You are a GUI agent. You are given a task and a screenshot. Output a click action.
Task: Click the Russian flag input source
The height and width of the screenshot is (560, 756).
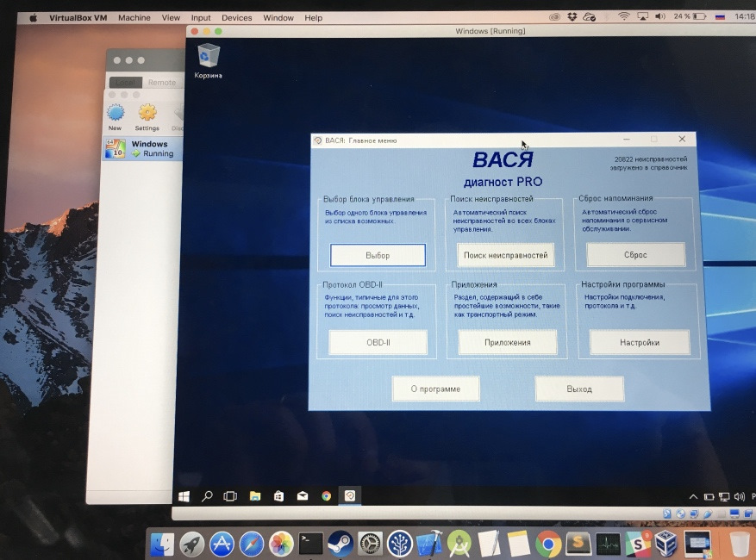click(x=721, y=16)
